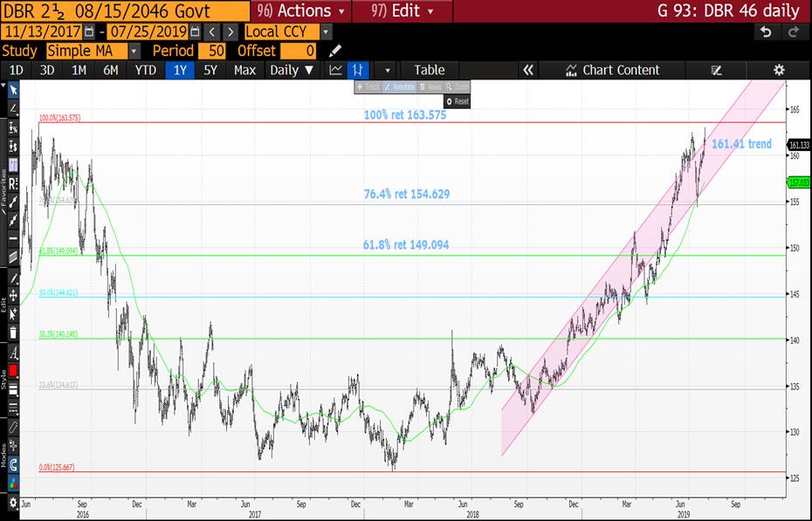The image size is (812, 521).
Task: Click the Track button in floating toolbar
Action: pyautogui.click(x=368, y=87)
